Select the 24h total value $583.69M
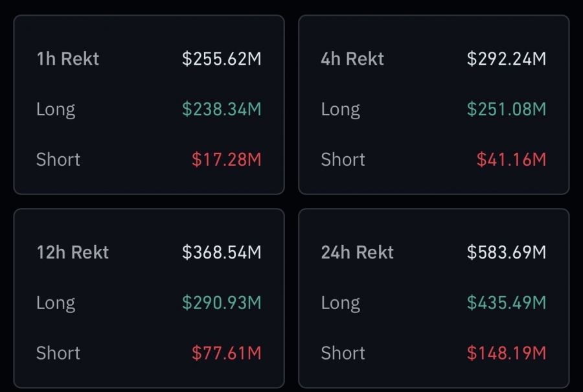The image size is (583, 392). [x=507, y=252]
